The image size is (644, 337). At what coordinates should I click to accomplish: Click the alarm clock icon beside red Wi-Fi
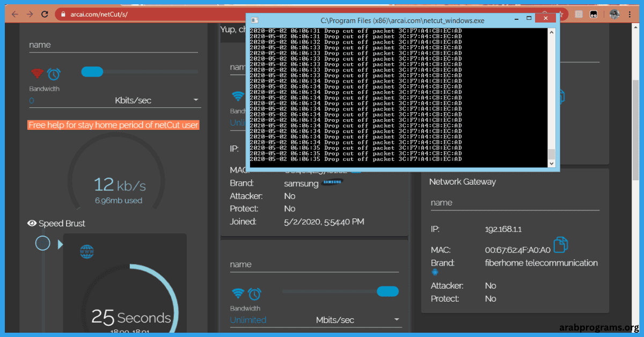(54, 74)
